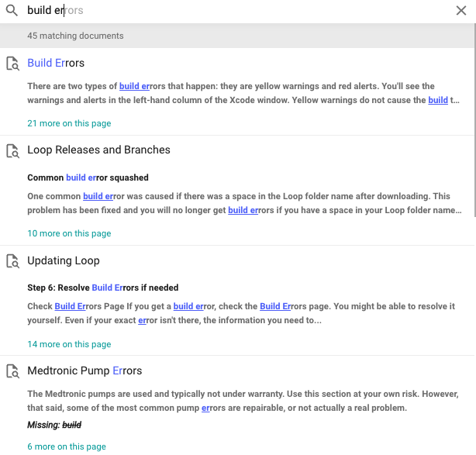476x455 pixels.
Task: Click the Medtronic pumps excerpt paragraph
Action: 243,401
